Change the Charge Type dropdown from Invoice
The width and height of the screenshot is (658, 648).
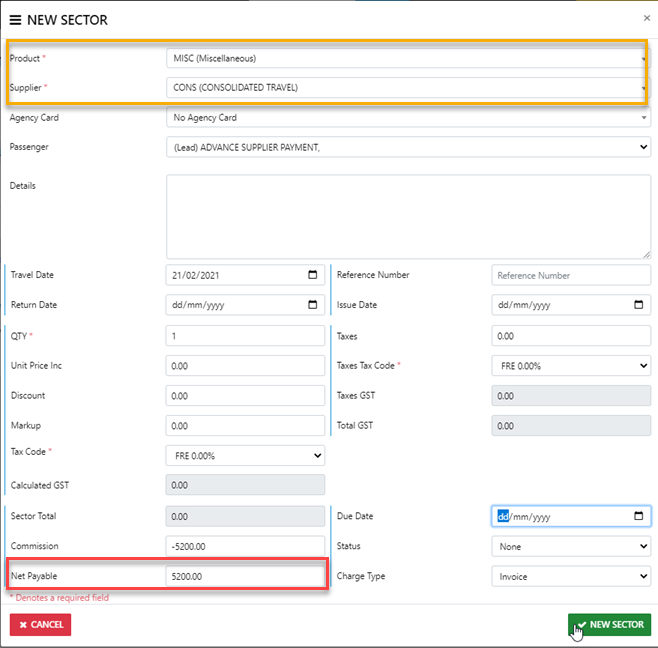coord(571,577)
